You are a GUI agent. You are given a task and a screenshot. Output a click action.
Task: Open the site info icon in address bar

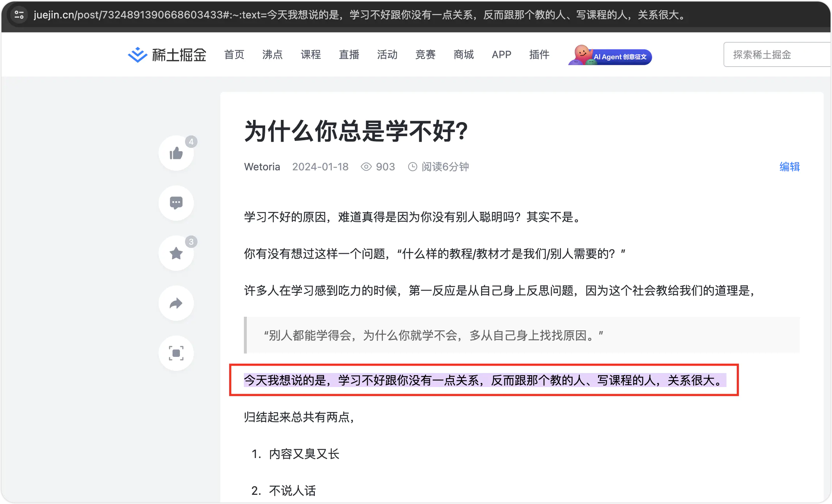point(19,15)
